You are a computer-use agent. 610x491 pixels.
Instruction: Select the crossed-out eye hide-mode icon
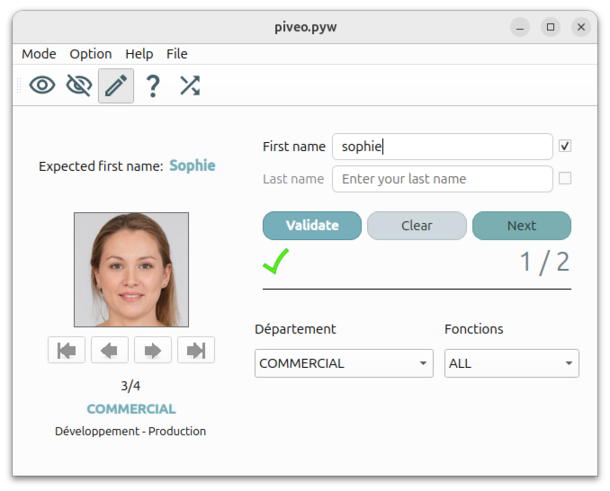[79, 85]
